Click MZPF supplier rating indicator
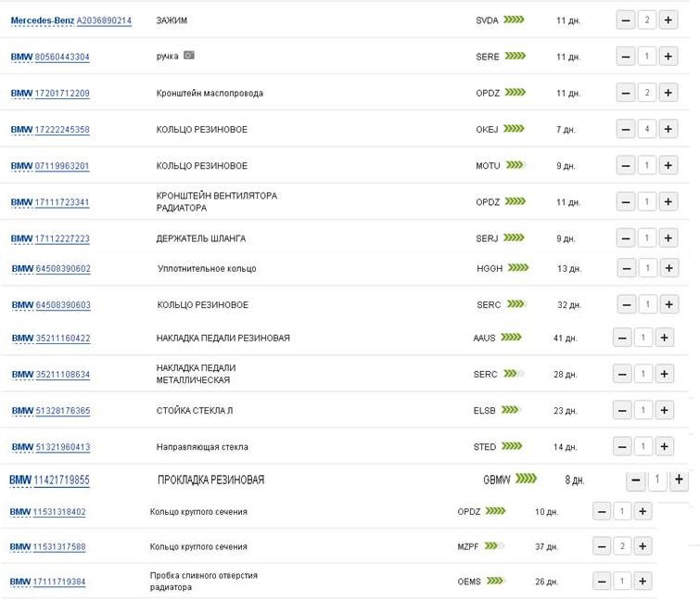 (494, 546)
